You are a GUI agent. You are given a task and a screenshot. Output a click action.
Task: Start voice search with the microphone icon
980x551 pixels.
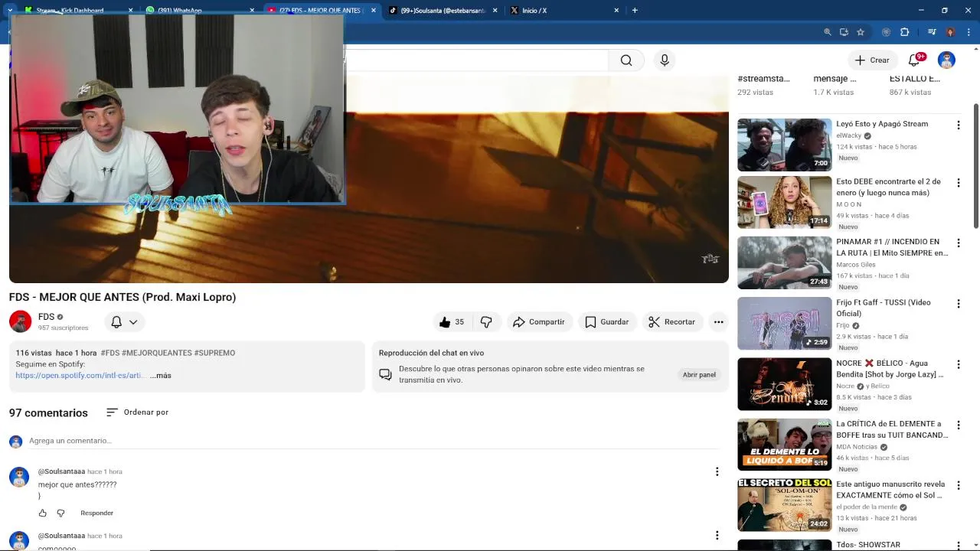pyautogui.click(x=665, y=60)
